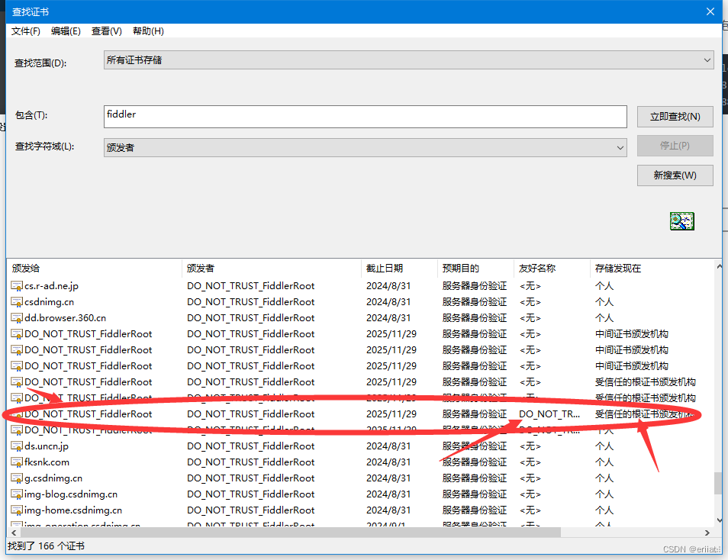Select the ds.uncn.jp certificate name
Viewport: 728px width, 560px height.
pos(47,446)
